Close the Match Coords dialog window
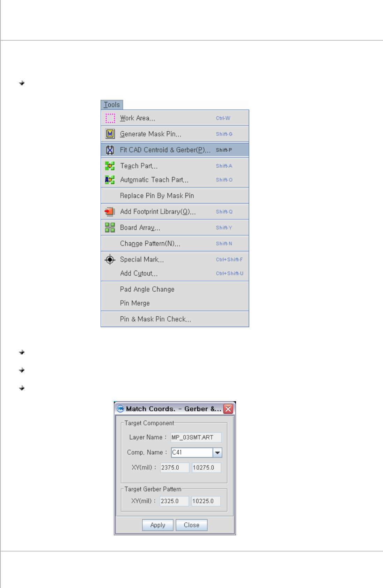383x588 pixels. tap(228, 409)
